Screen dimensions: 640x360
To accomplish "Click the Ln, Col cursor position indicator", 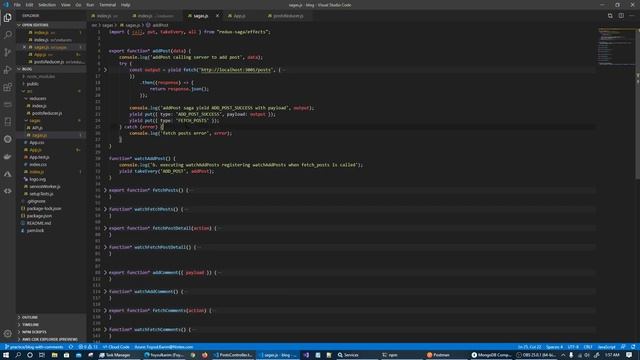I will 529,347.
